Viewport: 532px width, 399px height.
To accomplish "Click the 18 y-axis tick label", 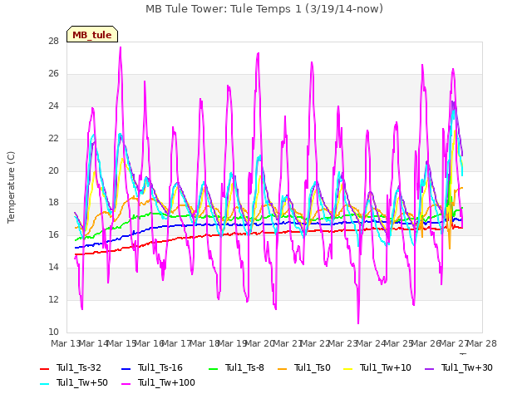I will pos(53,203).
